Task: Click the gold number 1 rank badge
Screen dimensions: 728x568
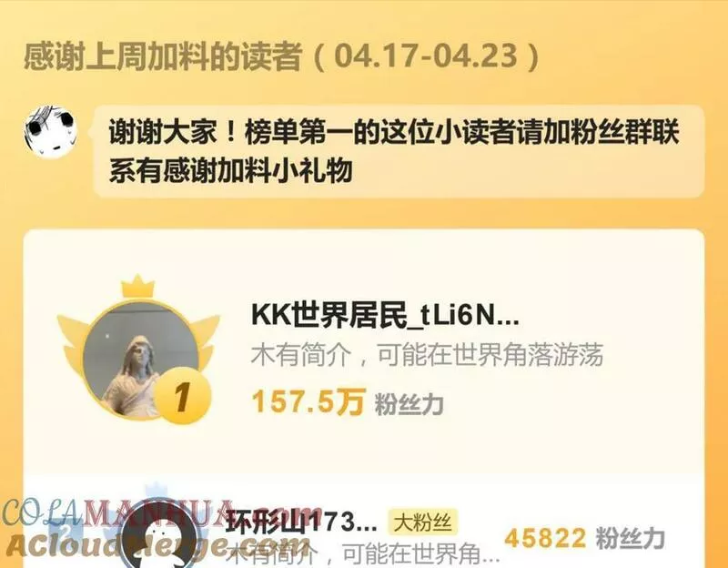Action: click(x=183, y=395)
